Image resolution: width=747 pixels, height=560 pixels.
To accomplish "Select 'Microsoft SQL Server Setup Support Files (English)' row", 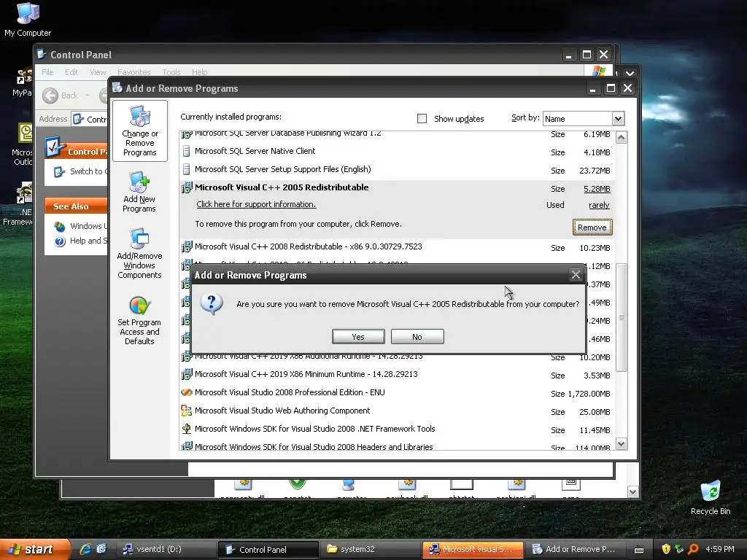I will (397, 170).
